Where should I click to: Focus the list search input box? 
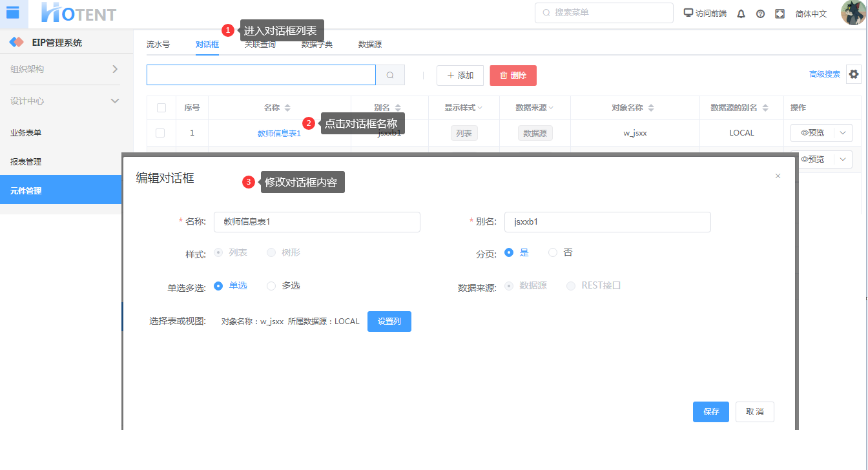coord(261,75)
